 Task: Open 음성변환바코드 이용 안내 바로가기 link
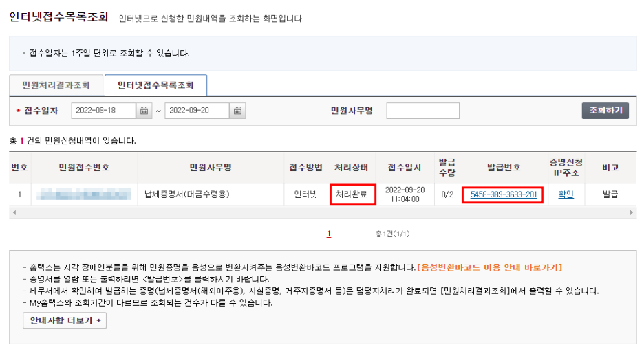(490, 267)
